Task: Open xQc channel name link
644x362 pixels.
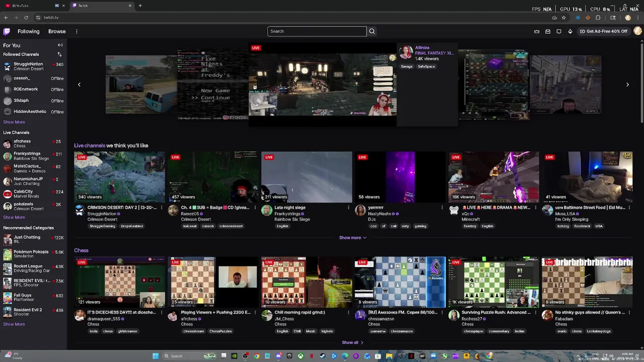Action: pyautogui.click(x=466, y=214)
